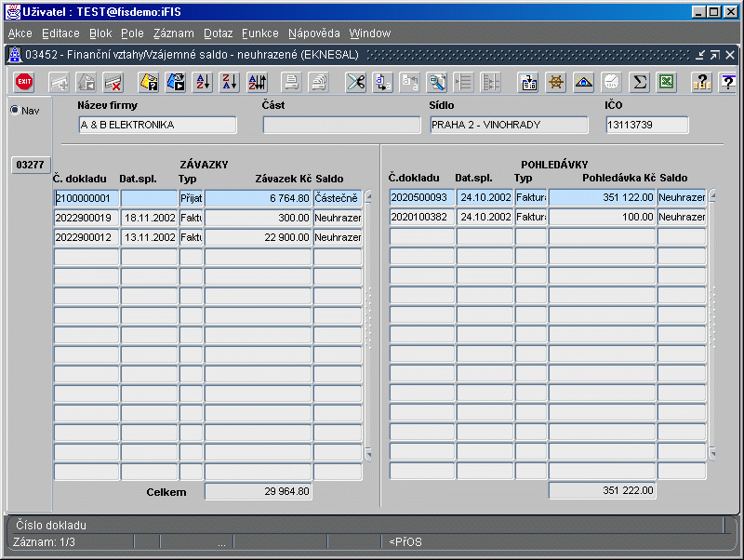Image resolution: width=744 pixels, height=560 pixels.
Task: Click the red EXIT toolbar icon
Action: click(24, 83)
